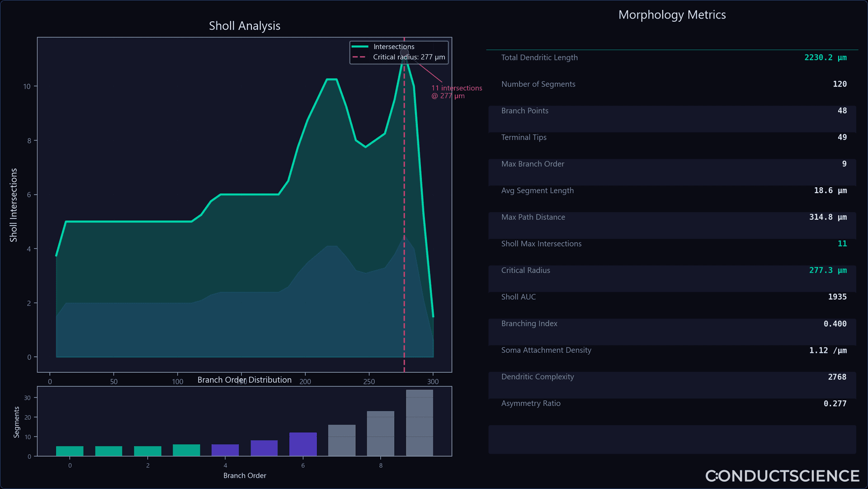Click the Branch Order Distribution title

[x=245, y=380]
